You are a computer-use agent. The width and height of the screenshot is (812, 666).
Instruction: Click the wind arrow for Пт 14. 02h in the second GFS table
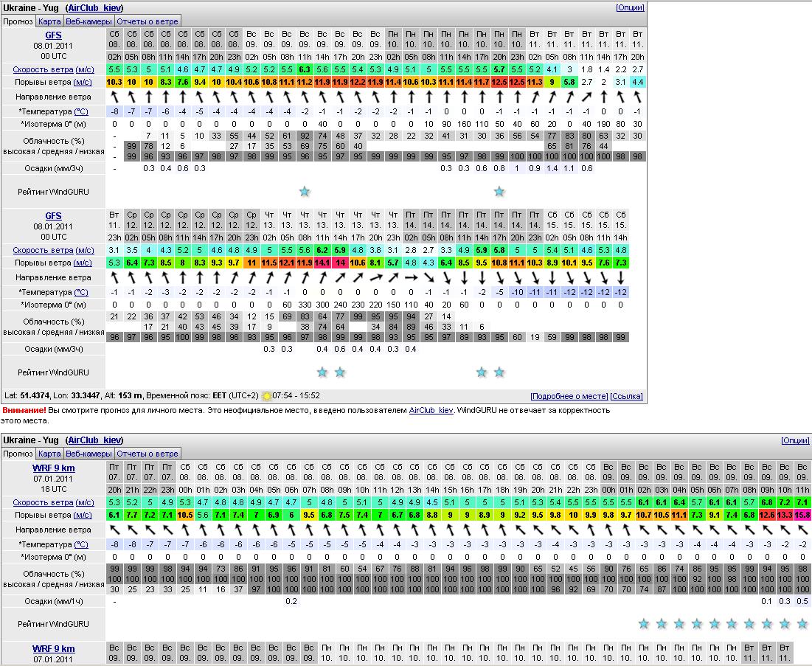pyautogui.click(x=411, y=278)
